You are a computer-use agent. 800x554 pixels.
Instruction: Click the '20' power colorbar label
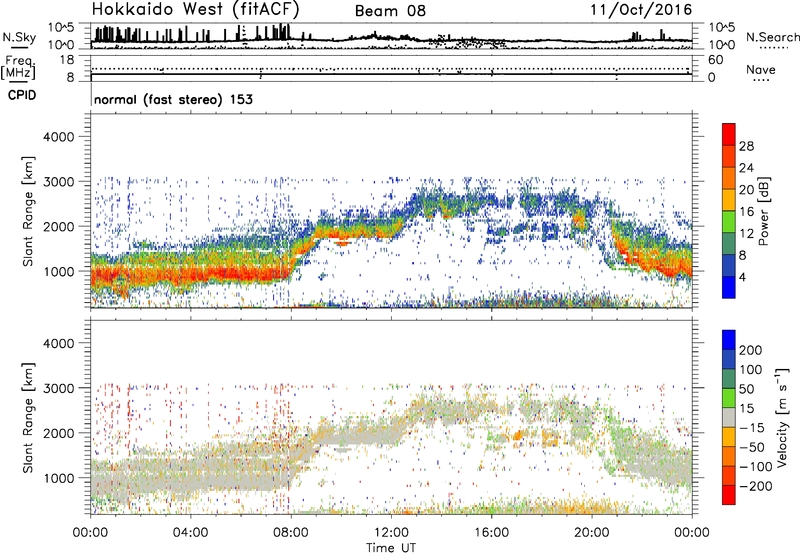pyautogui.click(x=746, y=190)
